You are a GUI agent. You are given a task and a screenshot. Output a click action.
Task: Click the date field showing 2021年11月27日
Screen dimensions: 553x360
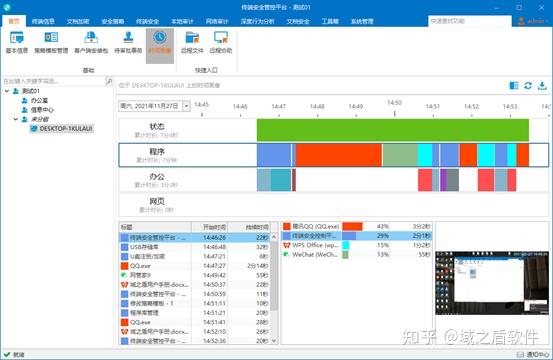point(151,106)
